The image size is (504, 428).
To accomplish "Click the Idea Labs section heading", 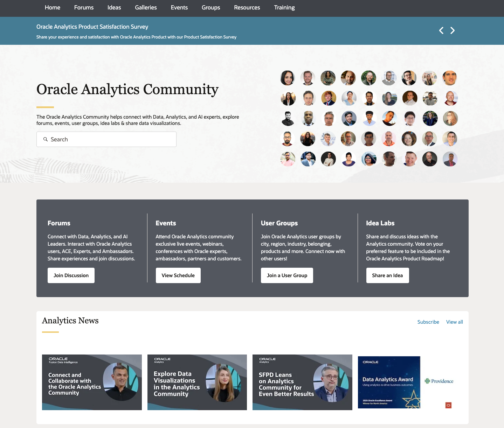I will (x=380, y=223).
